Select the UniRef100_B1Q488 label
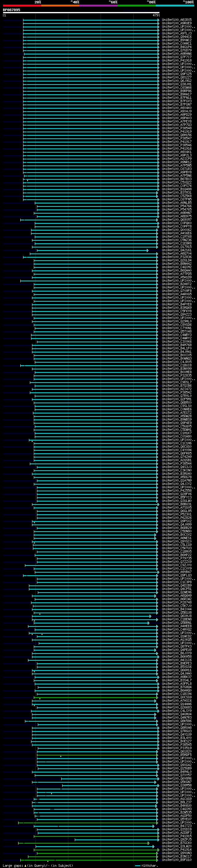The height and width of the screenshot is (868, 197). coord(176,189)
